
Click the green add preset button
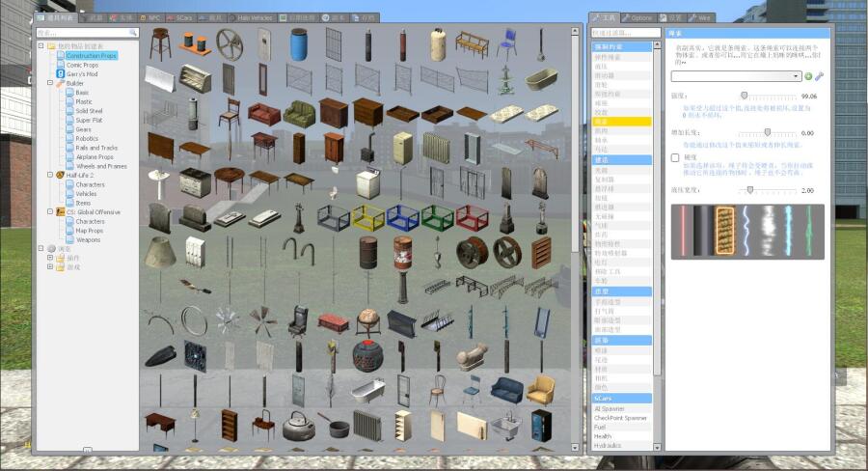coord(808,76)
